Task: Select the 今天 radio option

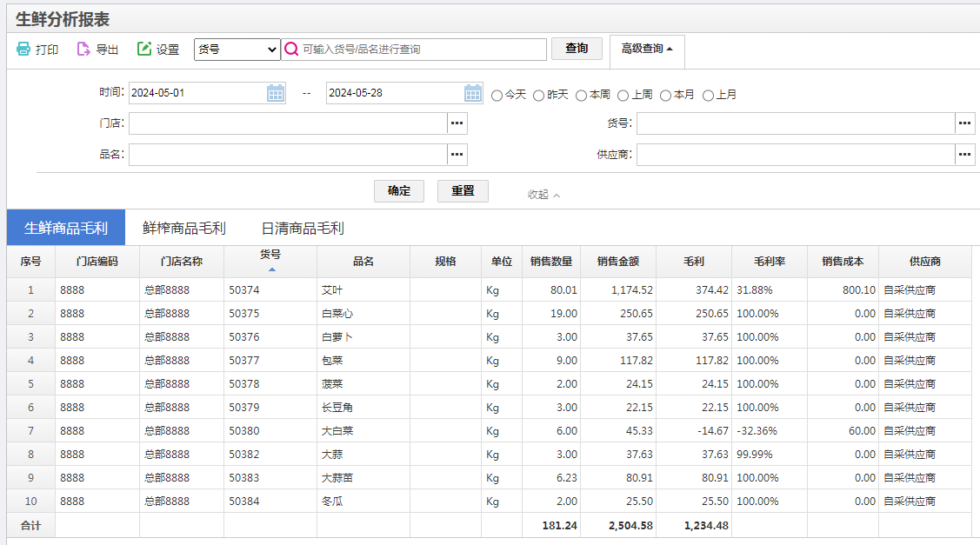Action: click(x=497, y=96)
